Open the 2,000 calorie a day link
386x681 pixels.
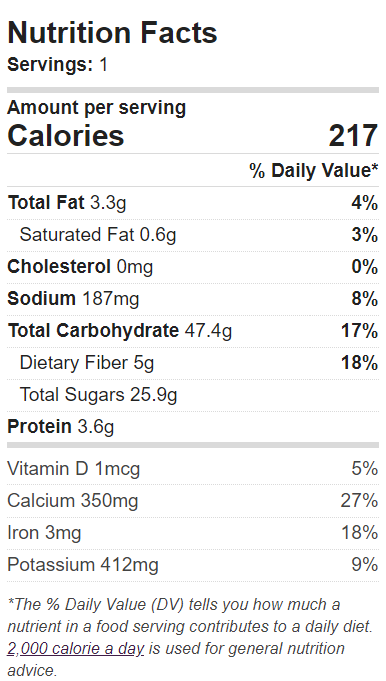[76, 649]
